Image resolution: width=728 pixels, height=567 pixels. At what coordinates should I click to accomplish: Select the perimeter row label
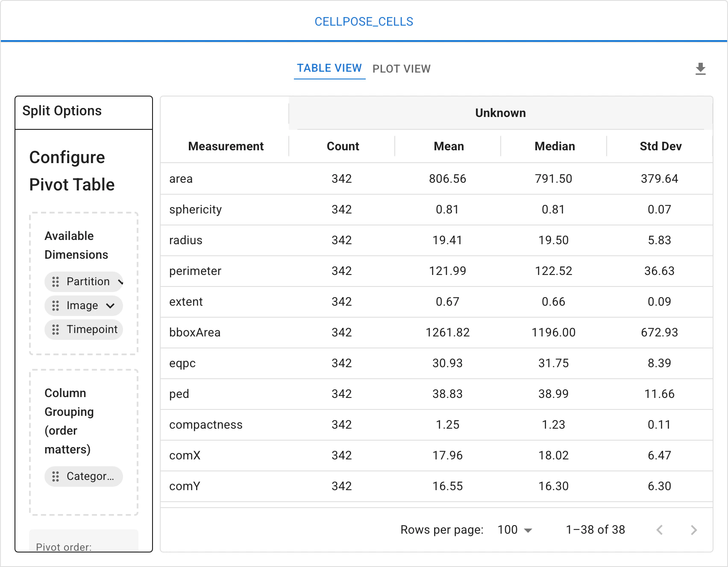195,271
